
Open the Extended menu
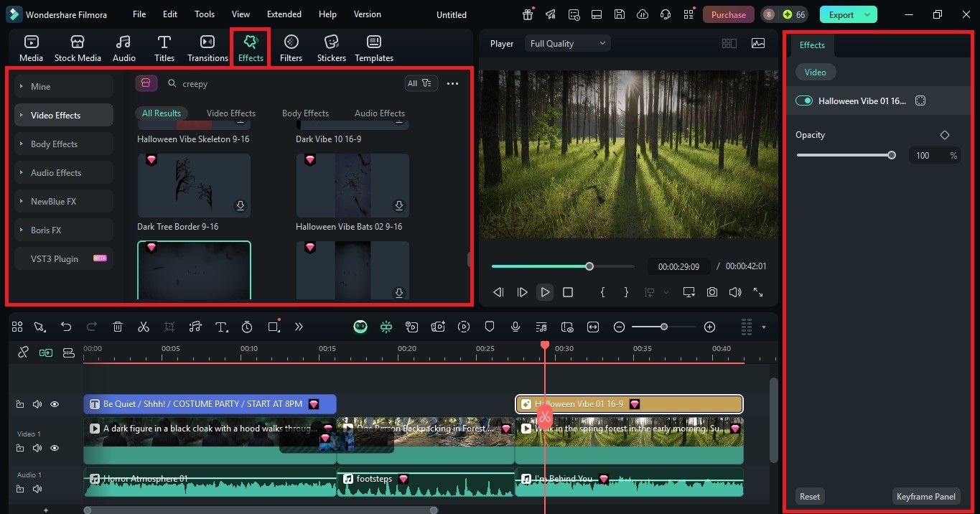click(x=284, y=14)
